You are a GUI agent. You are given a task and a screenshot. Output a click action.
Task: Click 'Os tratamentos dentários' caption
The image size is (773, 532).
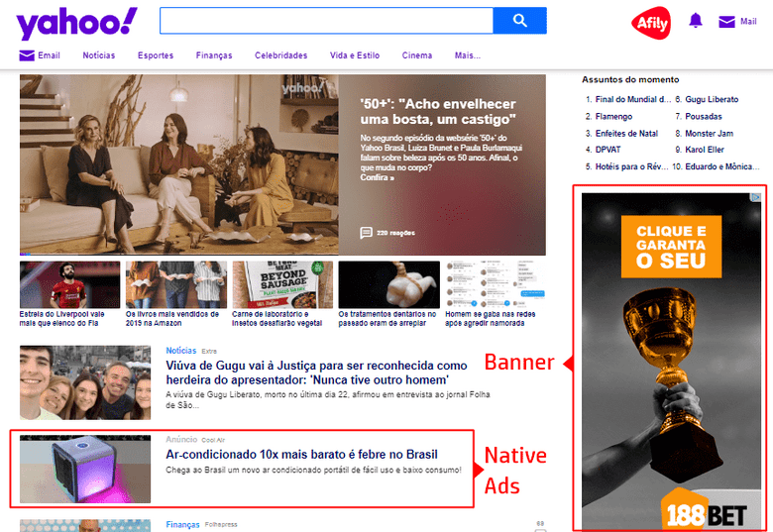387,319
